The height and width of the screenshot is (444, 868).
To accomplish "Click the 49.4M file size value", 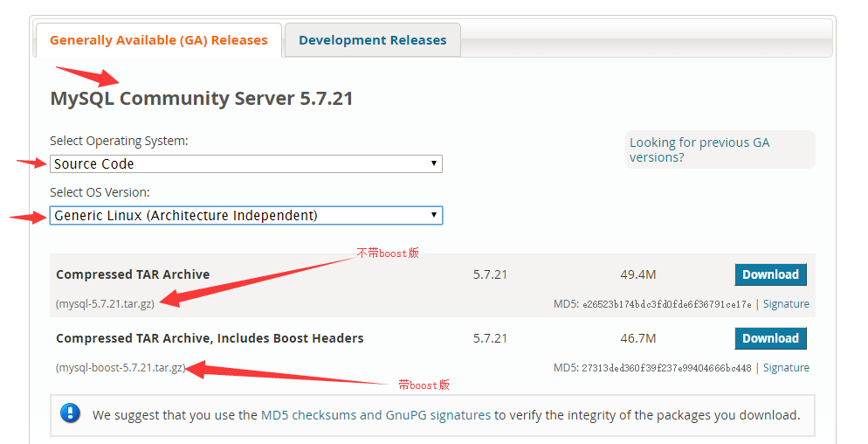I will click(x=638, y=274).
